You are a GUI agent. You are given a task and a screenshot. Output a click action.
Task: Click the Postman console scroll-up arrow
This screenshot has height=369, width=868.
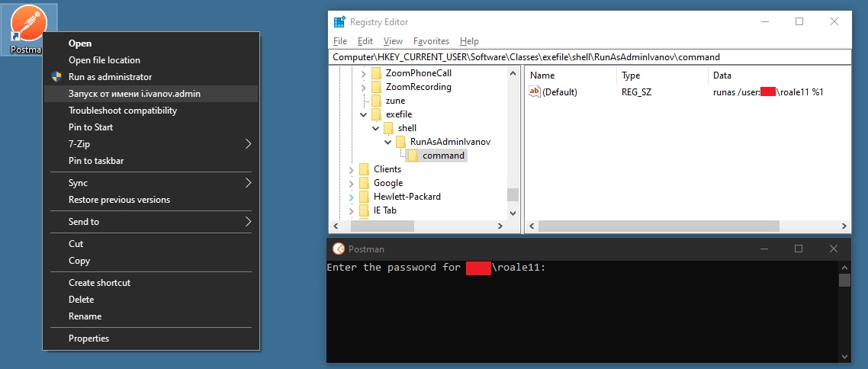coord(845,267)
